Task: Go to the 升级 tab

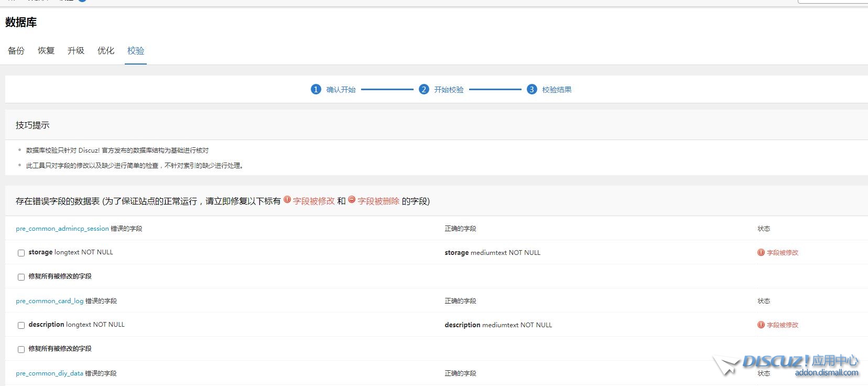Action: (x=76, y=50)
